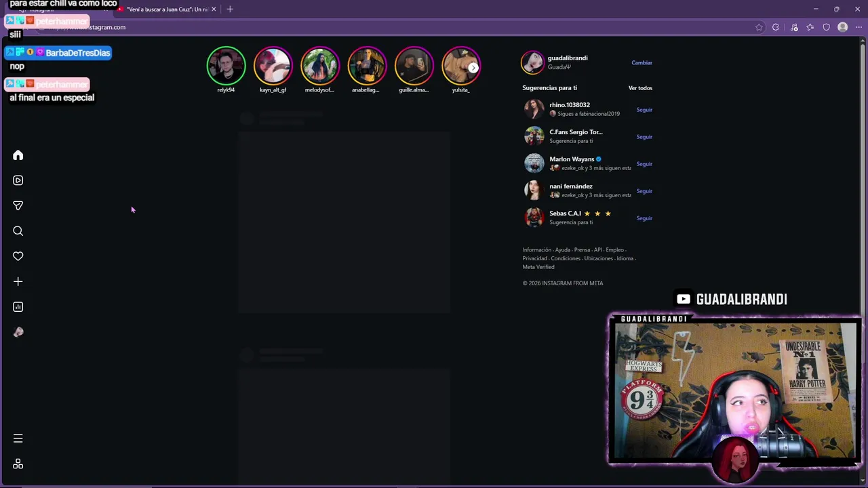Viewport: 868px width, 488px height.
Task: Click Sebas C.A.I avatar
Action: 534,218
